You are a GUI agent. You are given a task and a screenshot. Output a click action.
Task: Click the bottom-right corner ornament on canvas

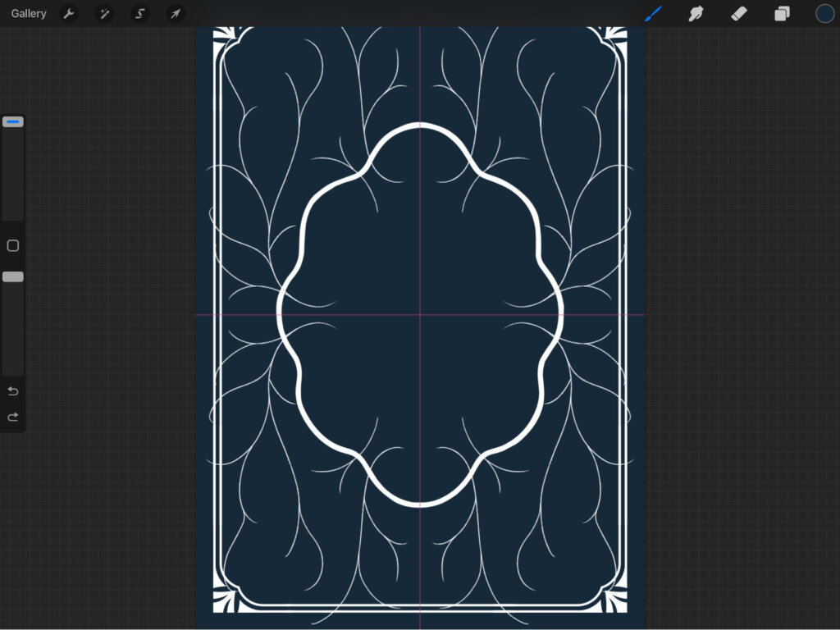point(617,600)
